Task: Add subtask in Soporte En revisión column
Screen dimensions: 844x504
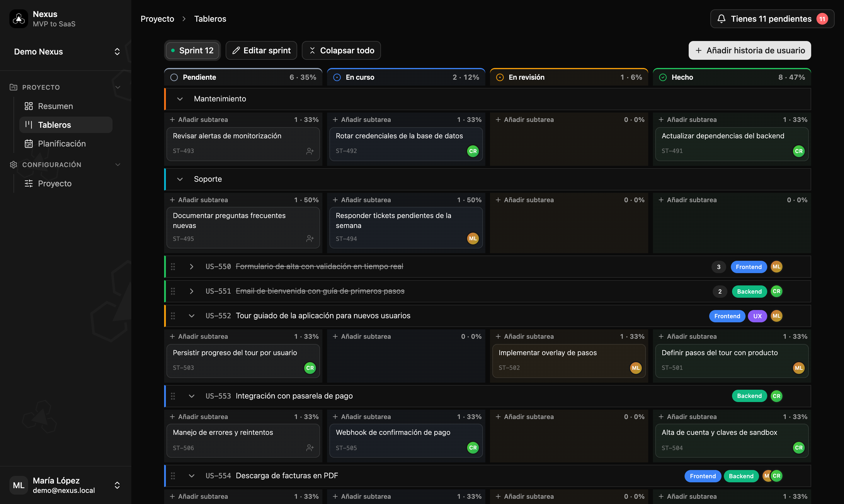Action: click(x=525, y=200)
